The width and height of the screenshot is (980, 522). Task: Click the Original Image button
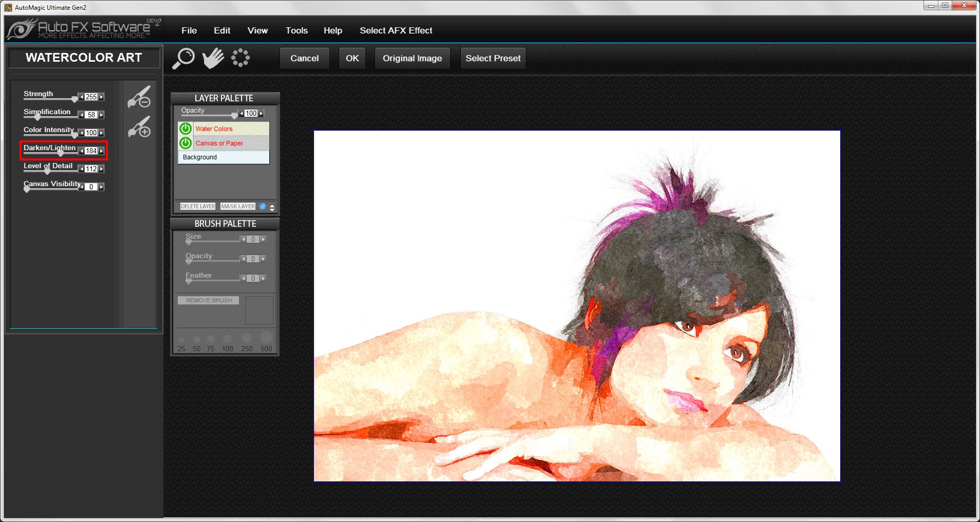[412, 58]
